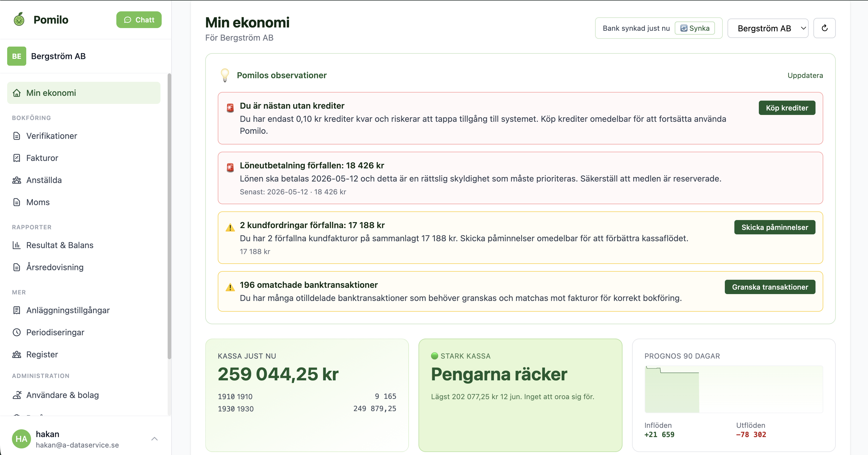The height and width of the screenshot is (455, 868).
Task: Click the Användare & bolag user icon
Action: pos(16,395)
